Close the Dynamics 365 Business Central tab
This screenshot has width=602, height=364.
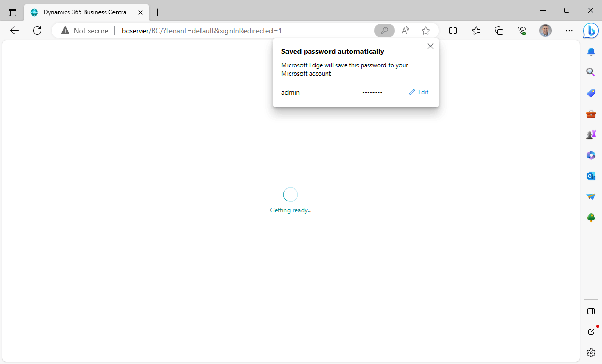click(140, 12)
